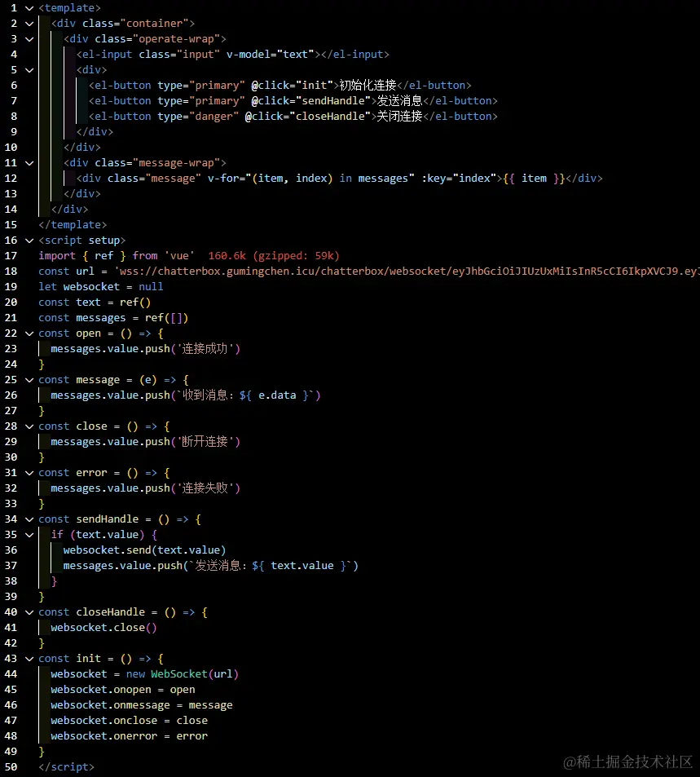
Task: Click line number 9 in the gutter
Action: pyautogui.click(x=14, y=132)
